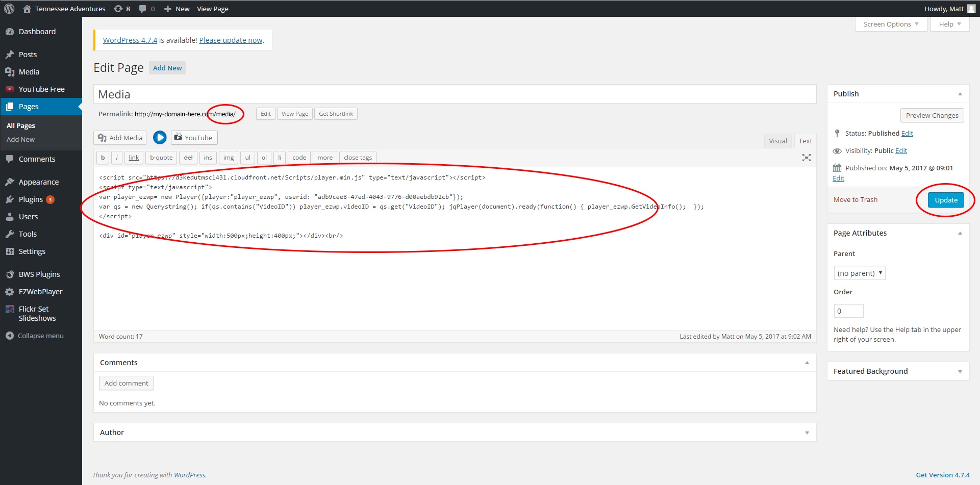Click the Preview Changes button
This screenshot has width=980, height=485.
[932, 116]
